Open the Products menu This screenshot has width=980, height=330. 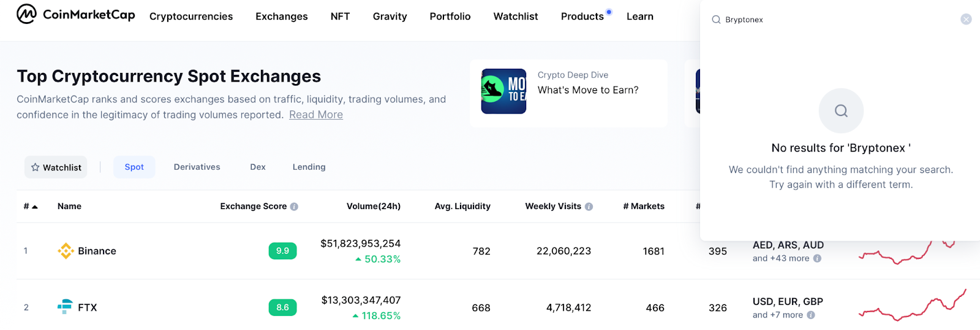582,17
